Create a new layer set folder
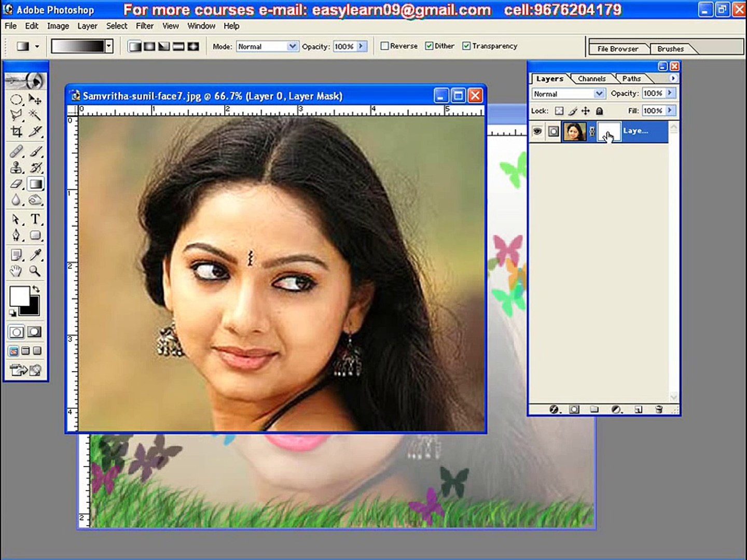The width and height of the screenshot is (747, 560). tap(594, 409)
